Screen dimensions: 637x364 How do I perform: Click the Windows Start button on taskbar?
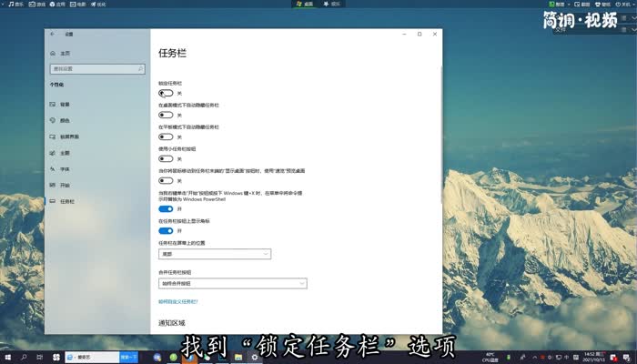(7, 357)
